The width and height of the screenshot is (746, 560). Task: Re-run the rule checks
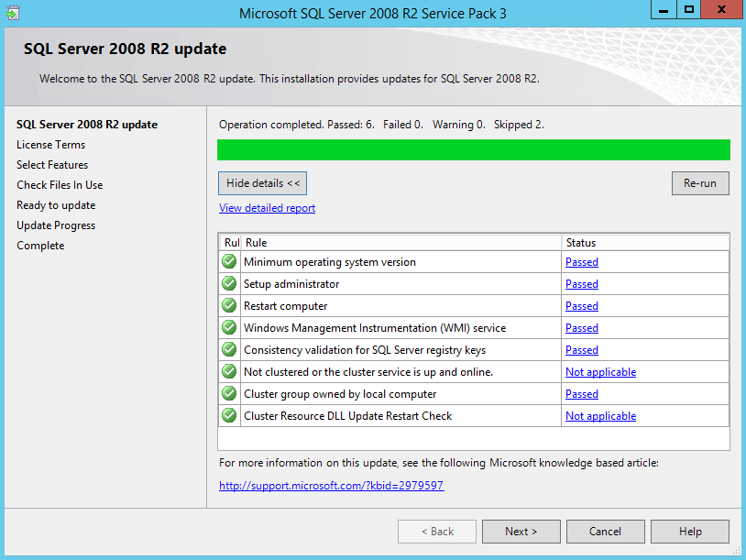coord(700,182)
